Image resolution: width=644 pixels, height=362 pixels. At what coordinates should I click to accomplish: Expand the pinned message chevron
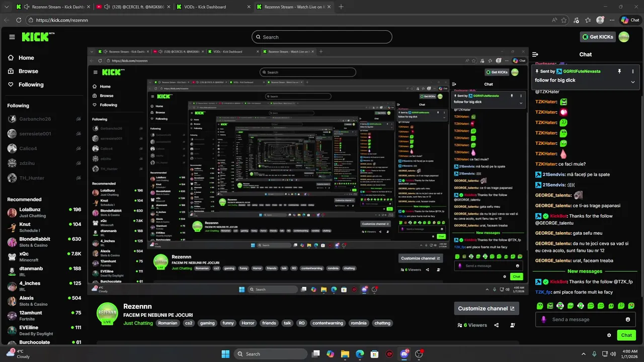[x=633, y=82]
